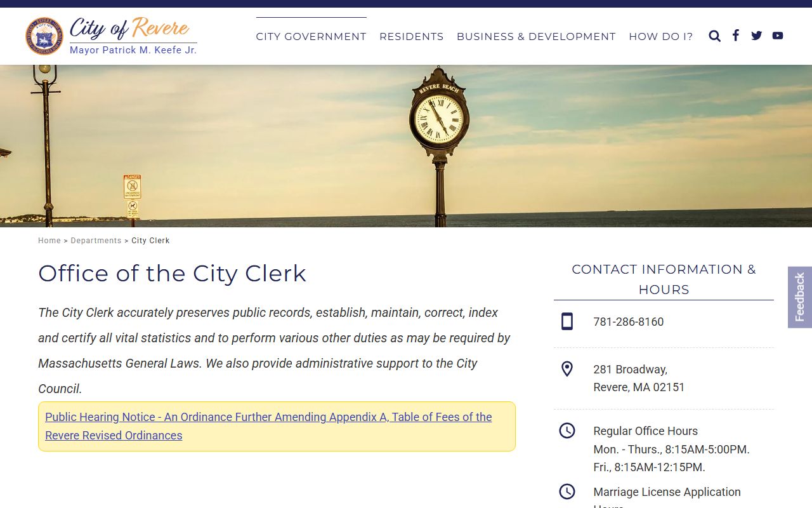Screen dimensions: 812x508
Task: Open the Twitter bird icon
Action: [756, 36]
